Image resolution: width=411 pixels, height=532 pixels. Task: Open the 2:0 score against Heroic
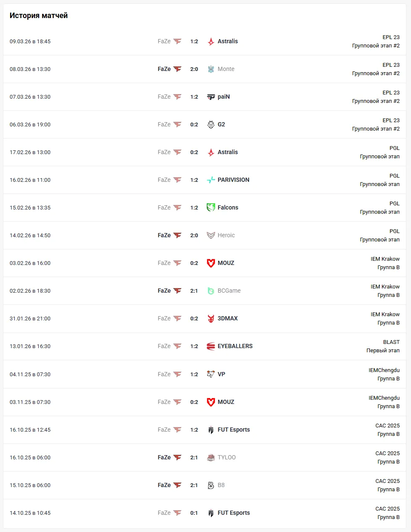[194, 236]
